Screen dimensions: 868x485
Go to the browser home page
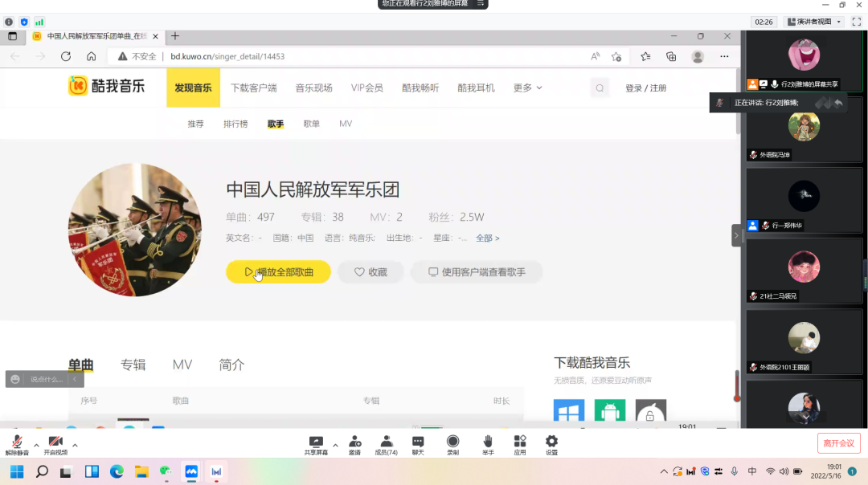pyautogui.click(x=92, y=56)
